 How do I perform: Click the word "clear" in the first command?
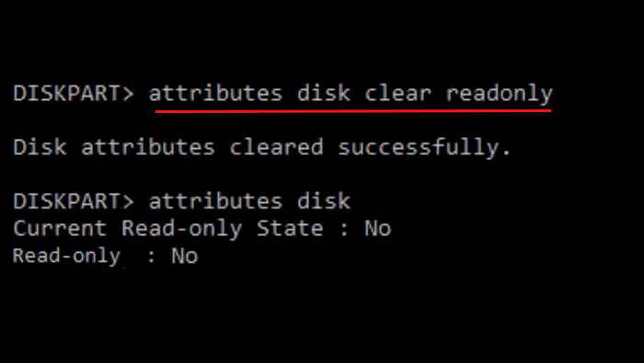pos(398,94)
